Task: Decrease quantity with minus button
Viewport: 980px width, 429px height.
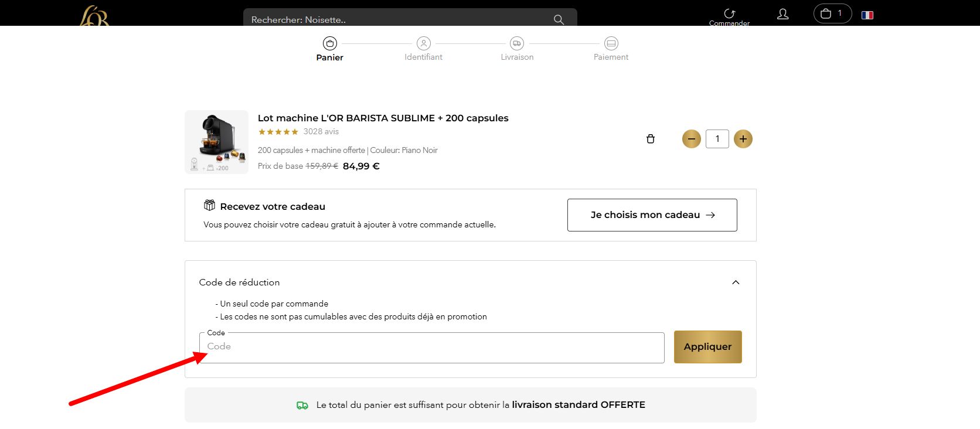Action: point(692,139)
